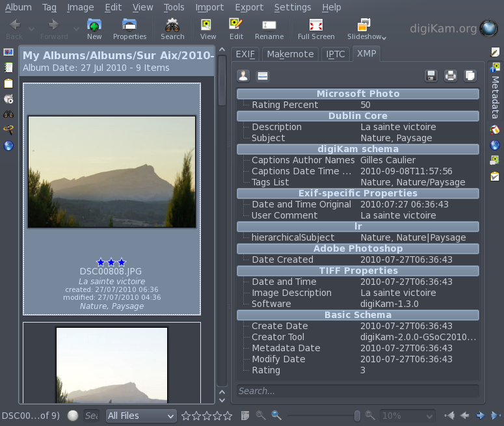504x426 pixels.
Task: Collapse the Dublin Core section header
Action: coord(358,116)
